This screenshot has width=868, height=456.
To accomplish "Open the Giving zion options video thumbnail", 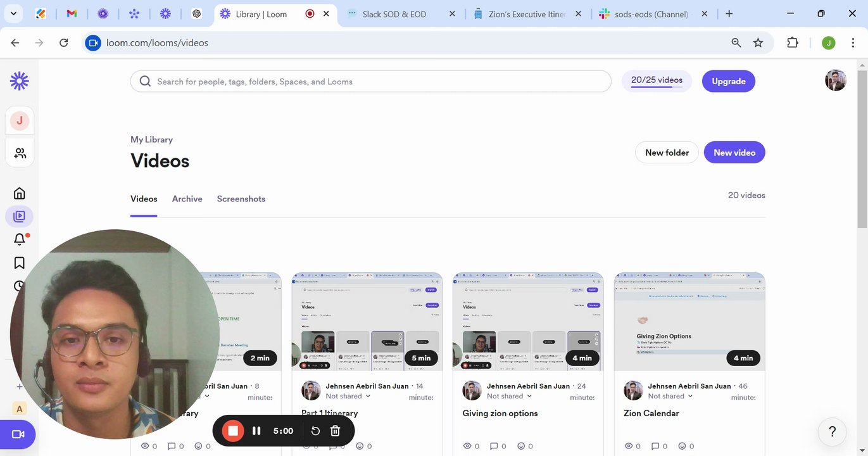I will [528, 322].
